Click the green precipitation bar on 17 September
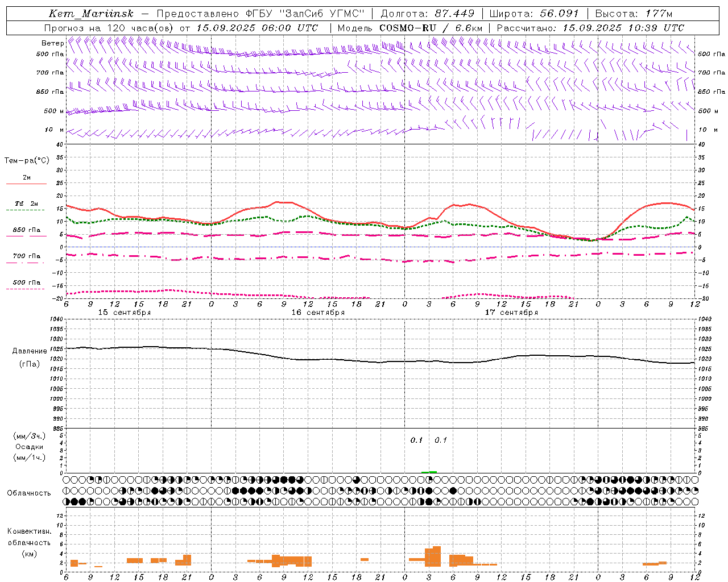Viewport: 728px width, 582px height. pyautogui.click(x=429, y=472)
